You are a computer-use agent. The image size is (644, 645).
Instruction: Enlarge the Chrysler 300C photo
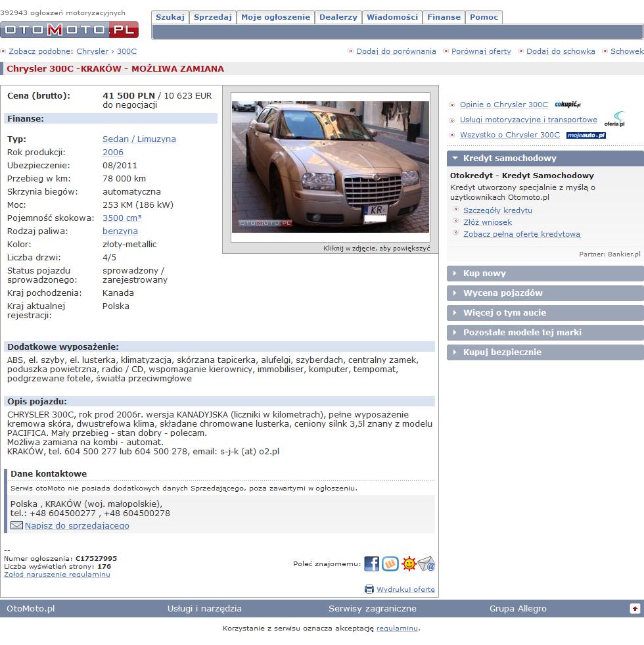point(331,167)
